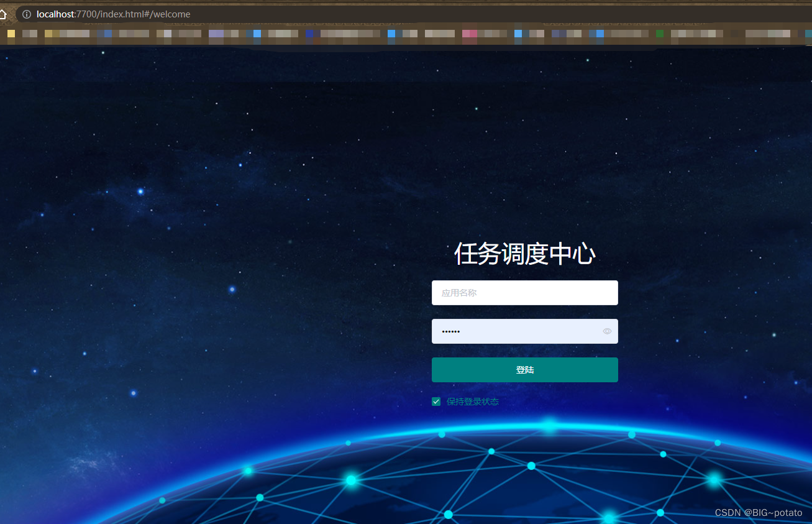The image size is (812, 524).
Task: Click the yellow bookmark icon on bookmarks bar
Action: click(11, 34)
